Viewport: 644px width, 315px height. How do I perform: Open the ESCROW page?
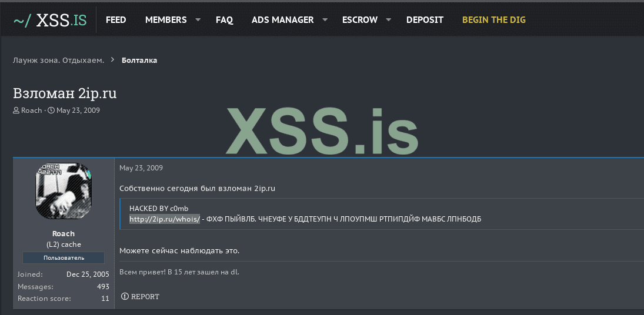pyautogui.click(x=360, y=20)
